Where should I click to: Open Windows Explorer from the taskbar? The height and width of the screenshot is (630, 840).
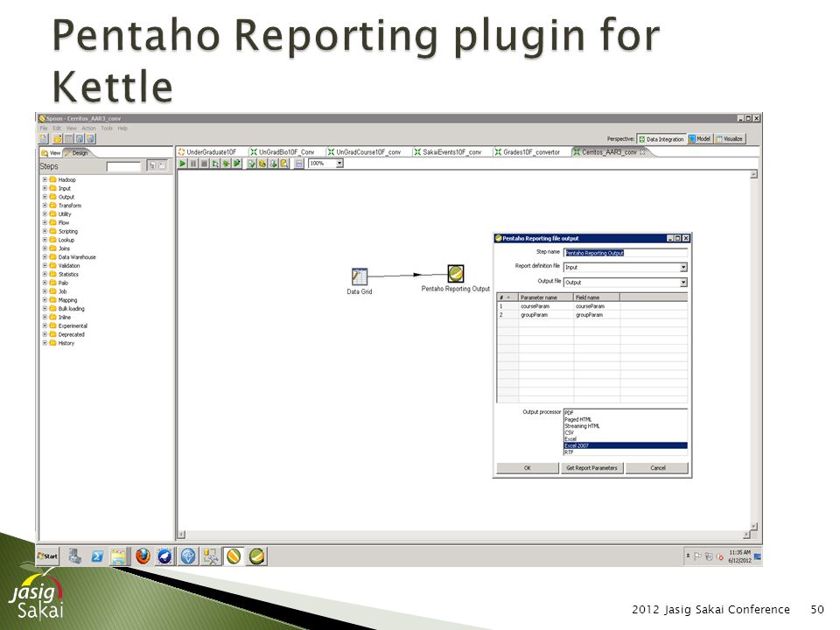tap(118, 556)
